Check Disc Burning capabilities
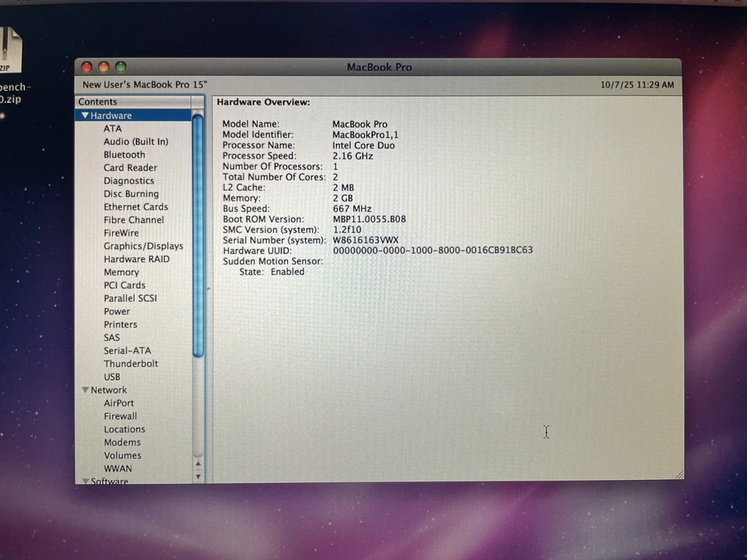 (x=131, y=194)
